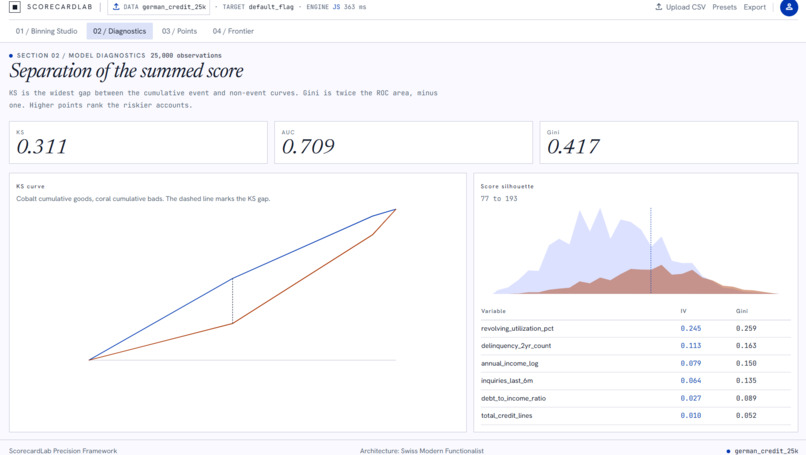Open the 01 / Binning Studio tab
The image size is (806, 455).
(x=46, y=31)
